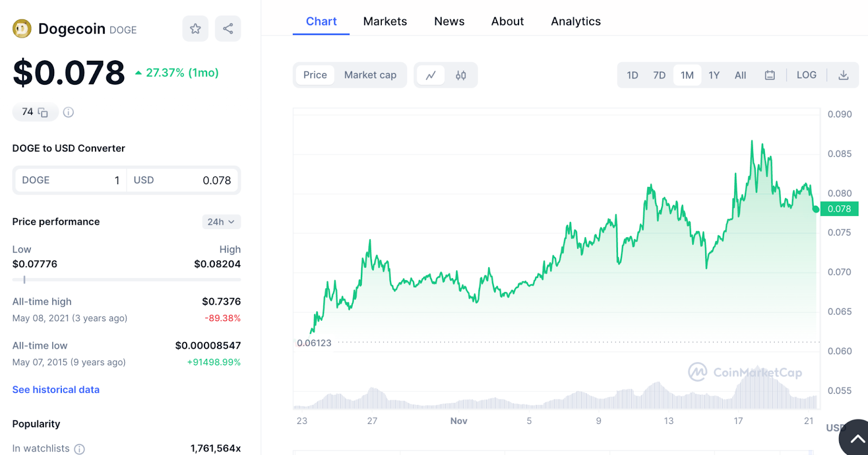Click the USD amount input field
The image size is (868, 455).
pyautogui.click(x=182, y=180)
